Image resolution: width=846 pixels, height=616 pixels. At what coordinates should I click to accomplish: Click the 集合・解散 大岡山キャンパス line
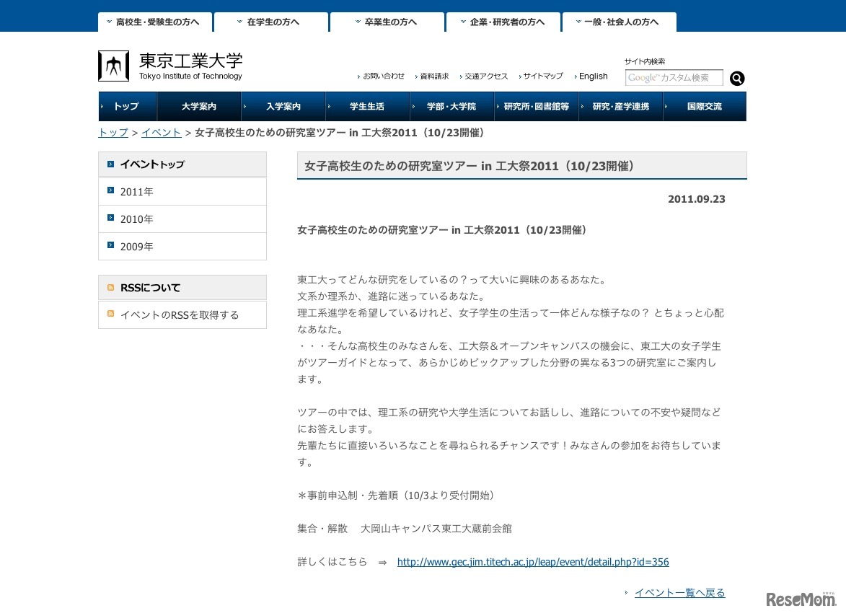click(405, 529)
